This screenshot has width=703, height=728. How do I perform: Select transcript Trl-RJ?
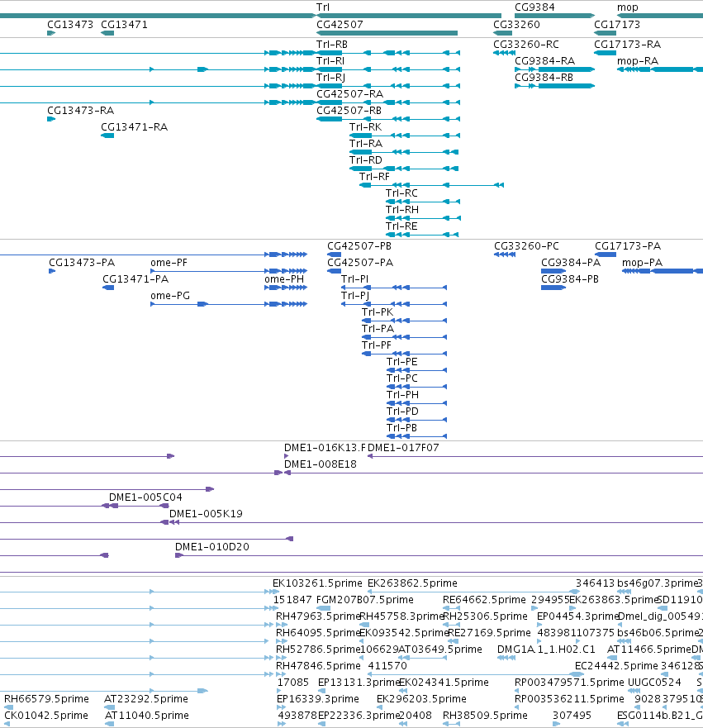(x=331, y=77)
